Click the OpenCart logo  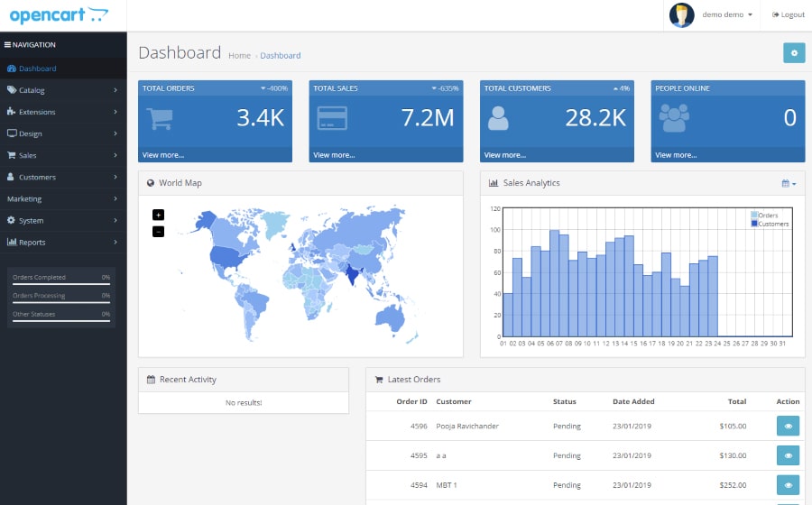tap(59, 15)
